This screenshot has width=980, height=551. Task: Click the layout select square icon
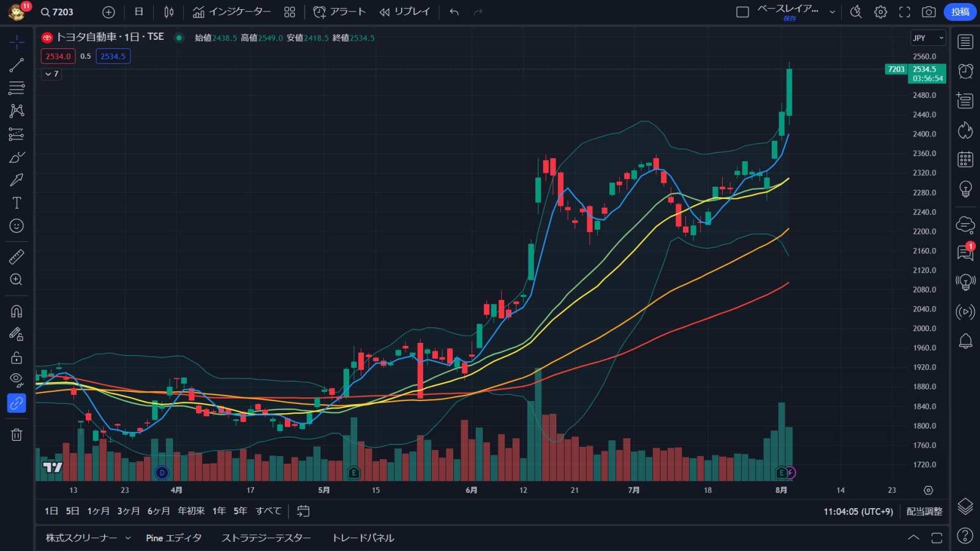pos(742,12)
